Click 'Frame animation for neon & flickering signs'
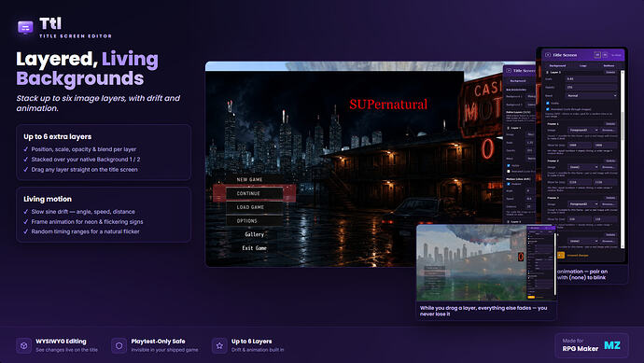This screenshot has height=363, width=644. tap(87, 222)
